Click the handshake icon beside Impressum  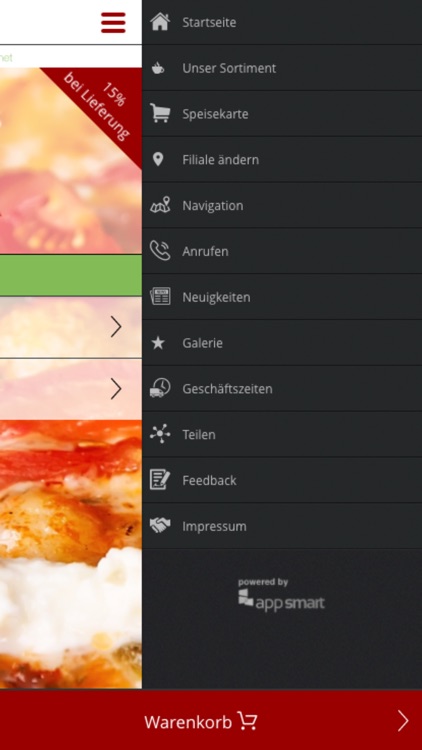(x=160, y=526)
